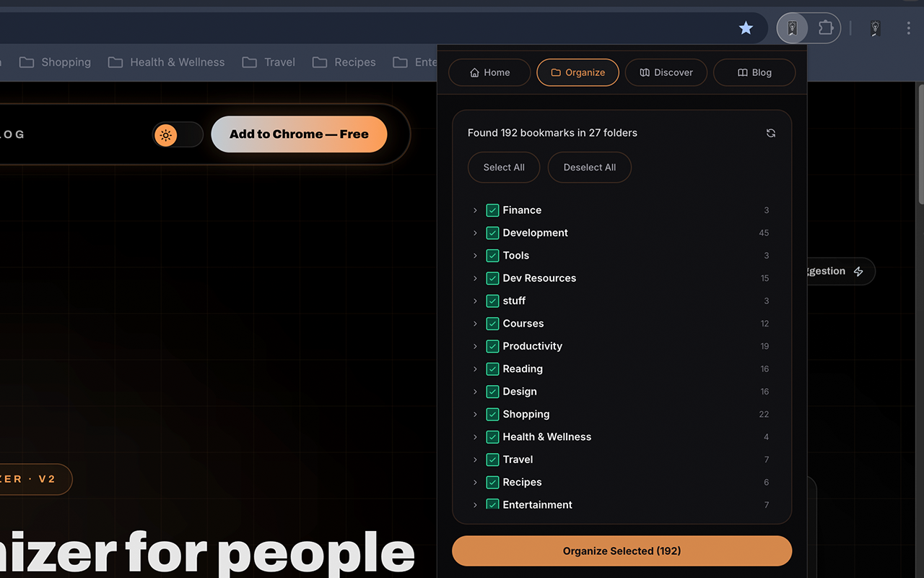The image size is (924, 578).
Task: Uncheck the Finance folder checkbox
Action: pos(492,210)
